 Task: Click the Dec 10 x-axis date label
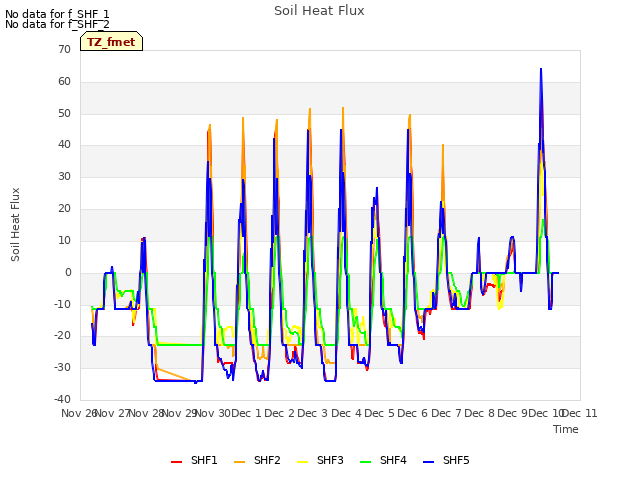546,413
